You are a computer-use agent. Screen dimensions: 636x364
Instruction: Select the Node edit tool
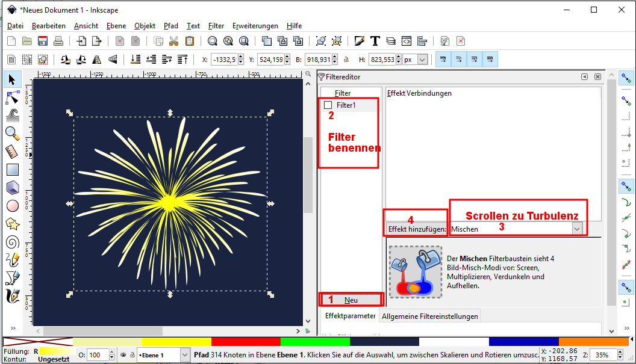click(x=12, y=97)
